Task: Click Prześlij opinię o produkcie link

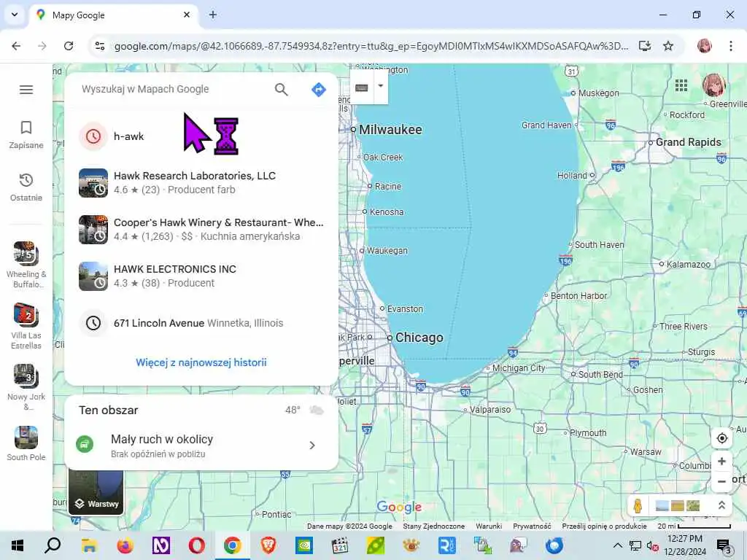Action: [x=604, y=526]
